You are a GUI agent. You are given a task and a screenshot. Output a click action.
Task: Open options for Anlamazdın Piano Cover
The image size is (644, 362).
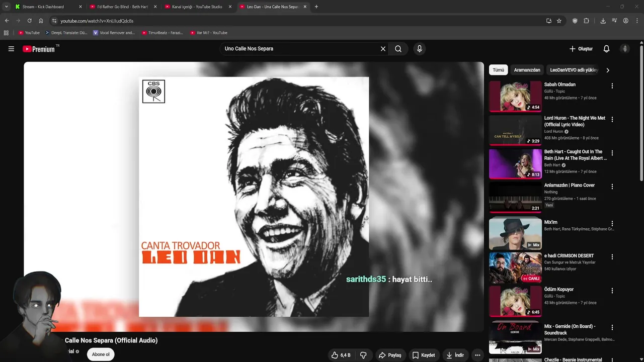click(x=612, y=187)
